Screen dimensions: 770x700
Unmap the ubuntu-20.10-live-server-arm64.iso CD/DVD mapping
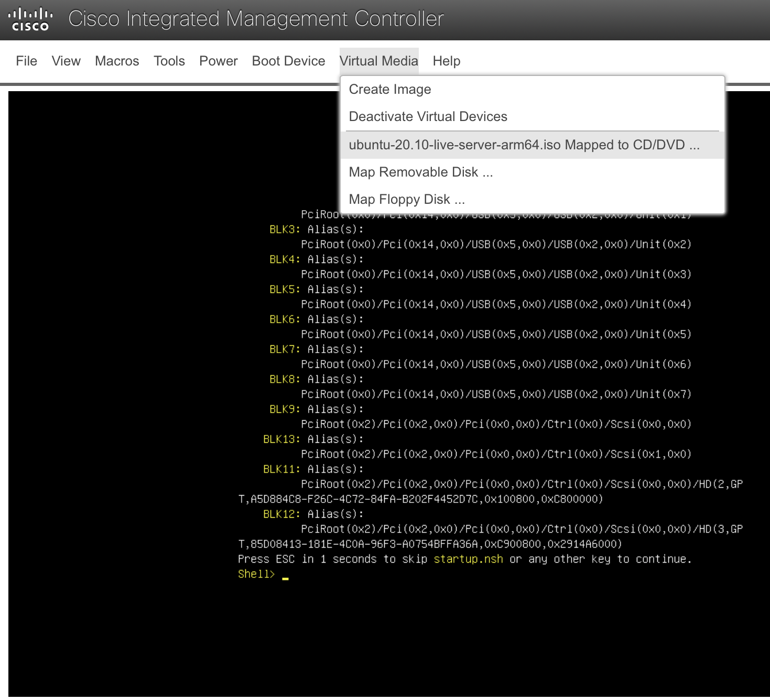[524, 145]
